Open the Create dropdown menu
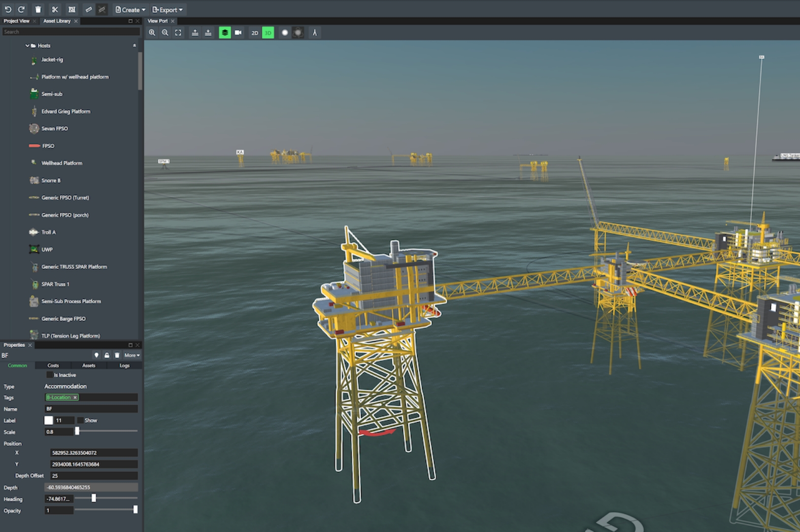Screen dimensions: 800x532 (131, 9)
